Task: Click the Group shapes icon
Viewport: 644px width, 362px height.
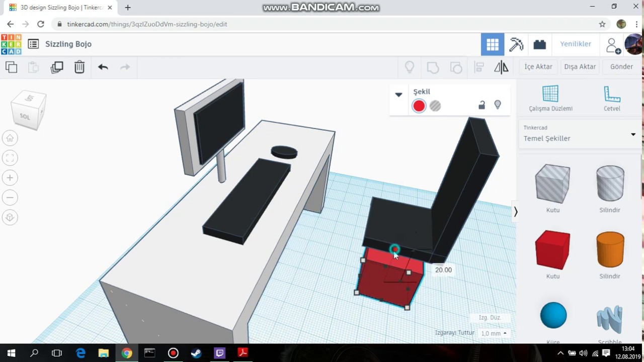Action: 433,67
